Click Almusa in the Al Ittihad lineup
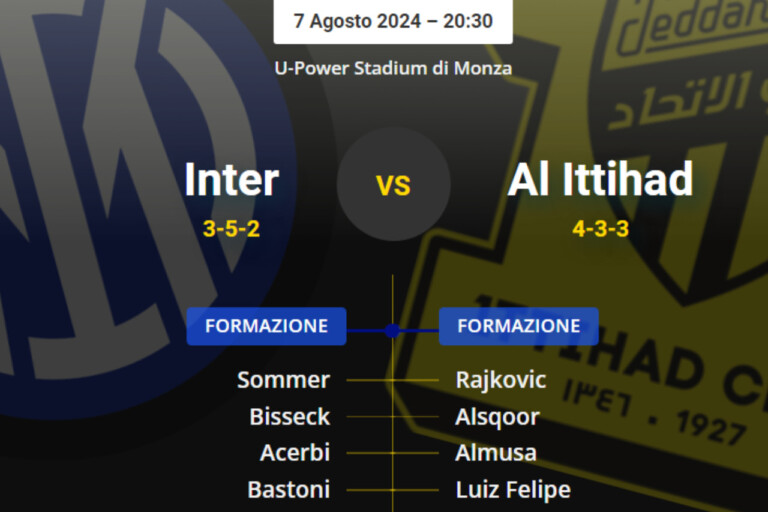This screenshot has height=512, width=768. pyautogui.click(x=496, y=452)
